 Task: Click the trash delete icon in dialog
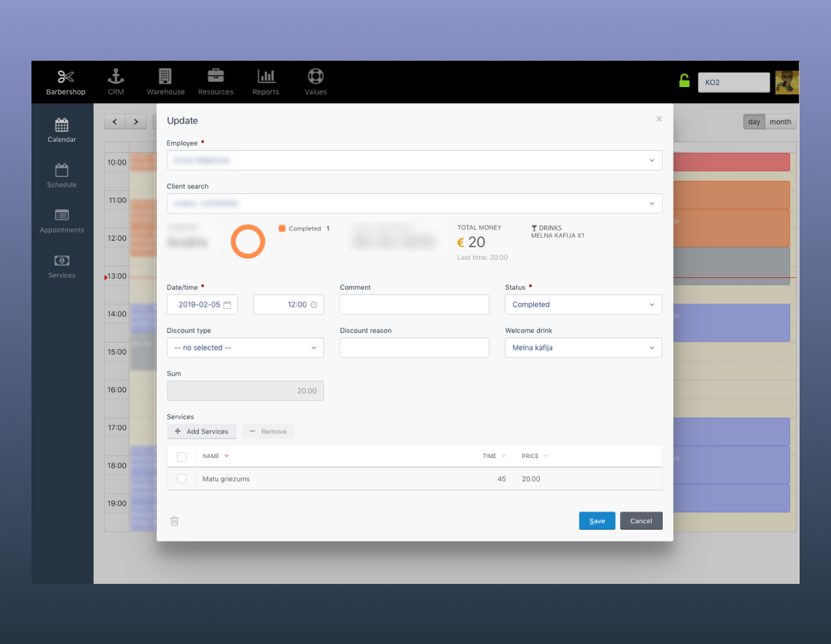pyautogui.click(x=174, y=521)
